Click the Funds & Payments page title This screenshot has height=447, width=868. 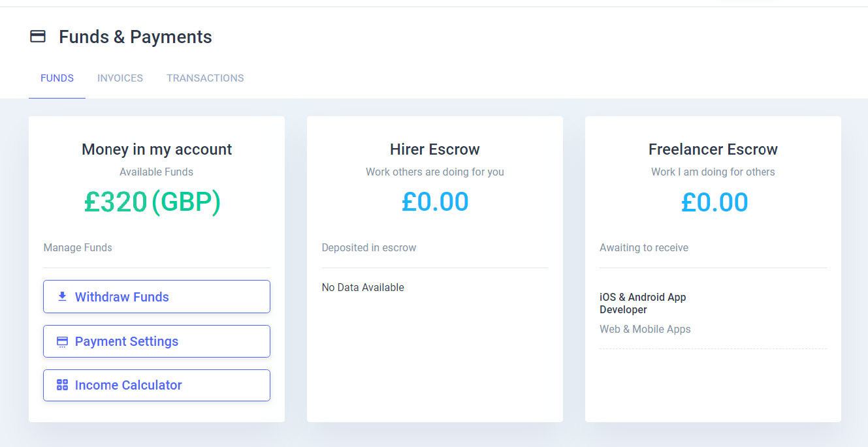[x=135, y=37]
